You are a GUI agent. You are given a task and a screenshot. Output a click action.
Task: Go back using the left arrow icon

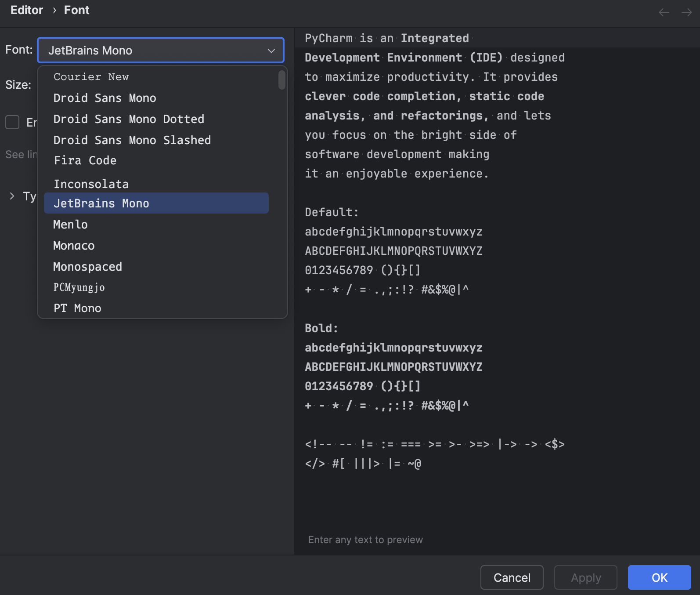click(664, 12)
